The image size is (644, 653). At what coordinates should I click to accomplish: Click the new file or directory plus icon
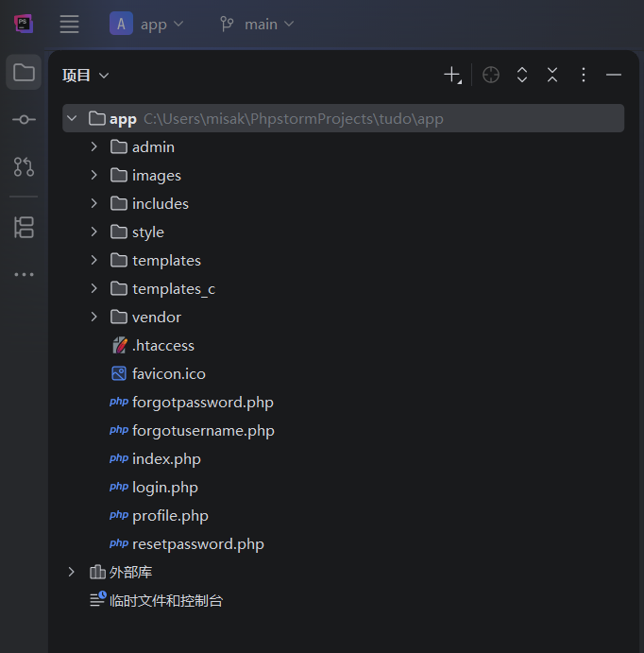click(x=452, y=75)
